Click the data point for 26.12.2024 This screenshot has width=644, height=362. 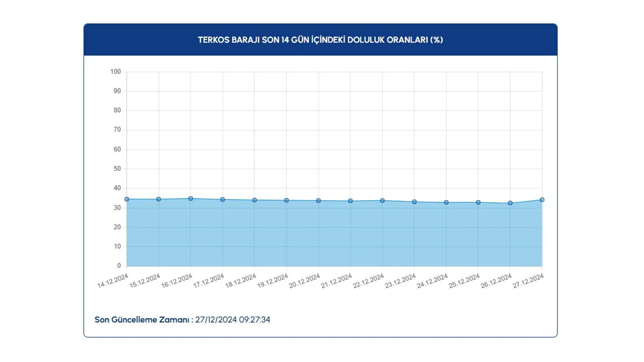[x=510, y=203]
